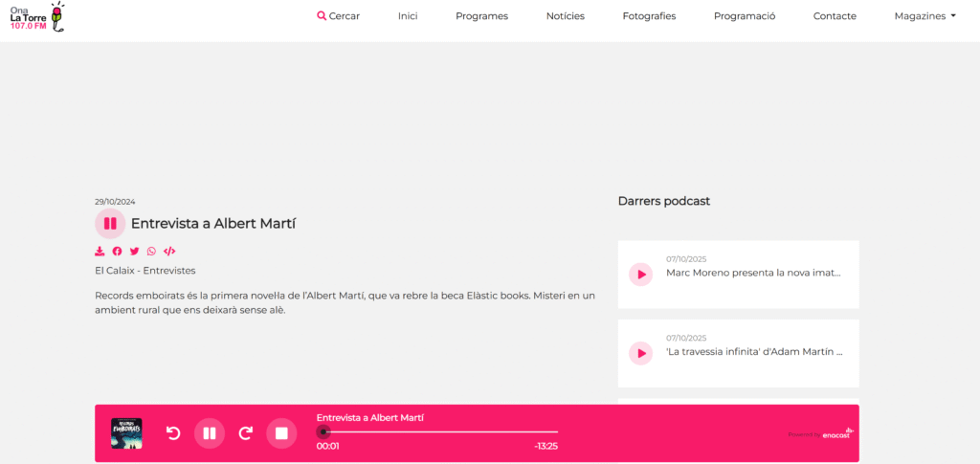Screen dimensions: 980x464
Task: Play the Marc Moreno podcast
Action: point(640,275)
